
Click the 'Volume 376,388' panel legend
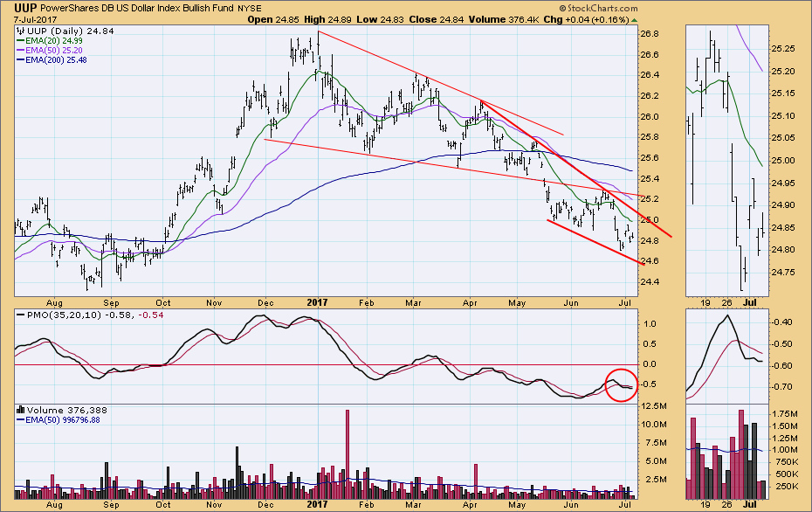62,410
